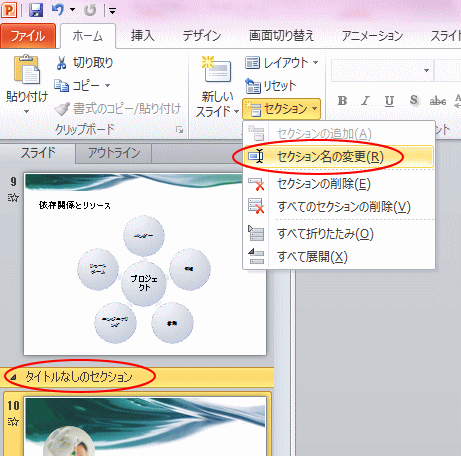Image resolution: width=461 pixels, height=456 pixels.
Task: Toggle Underline formatting
Action: (x=389, y=101)
